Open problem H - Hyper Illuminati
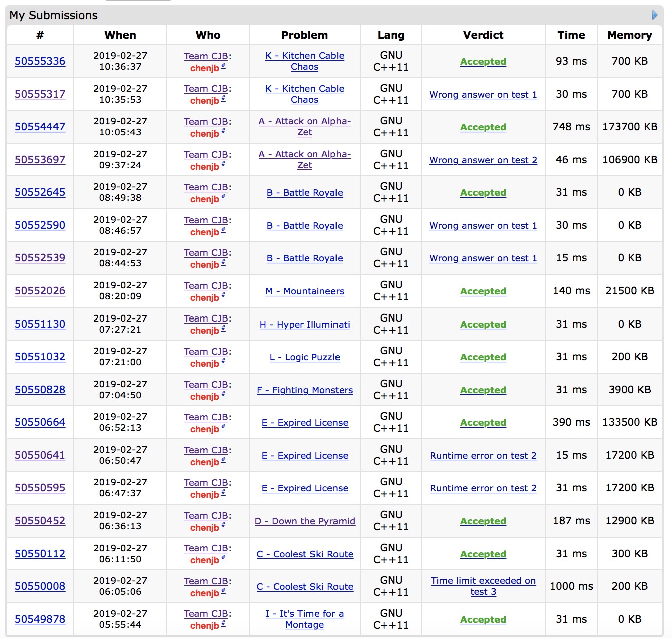The width and height of the screenshot is (672, 638). (x=304, y=325)
